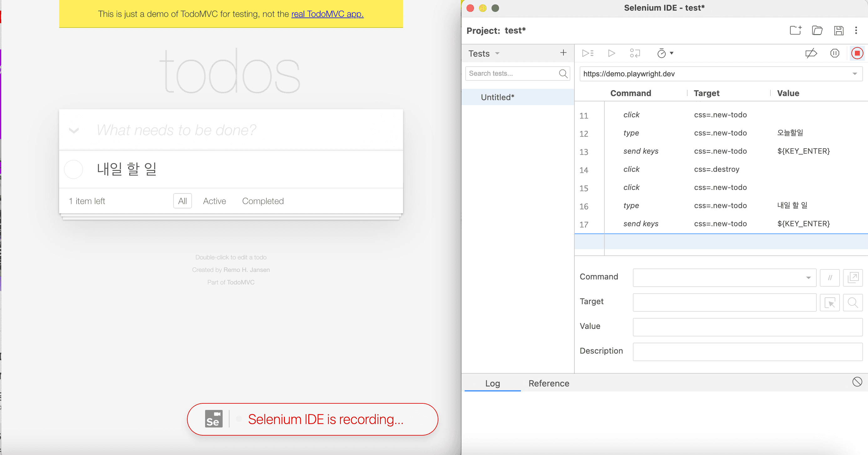Check the circle beside 내일 할 일 todo
This screenshot has width=868, height=455.
[x=73, y=169]
